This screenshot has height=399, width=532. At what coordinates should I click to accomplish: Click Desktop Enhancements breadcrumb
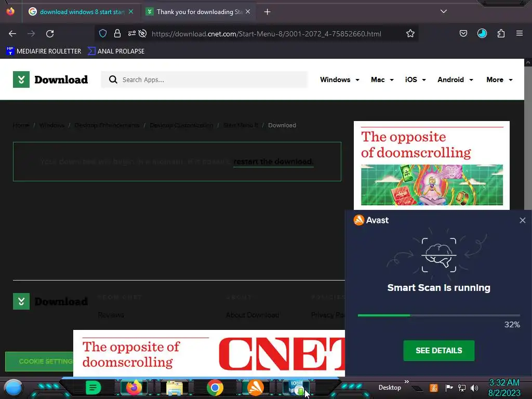(107, 125)
